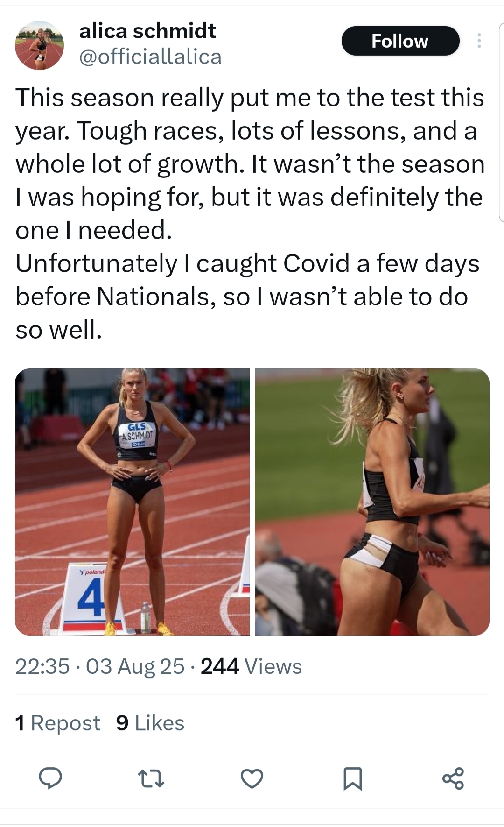Open the right photo of running athlete
The height and width of the screenshot is (827, 504).
tap(372, 502)
